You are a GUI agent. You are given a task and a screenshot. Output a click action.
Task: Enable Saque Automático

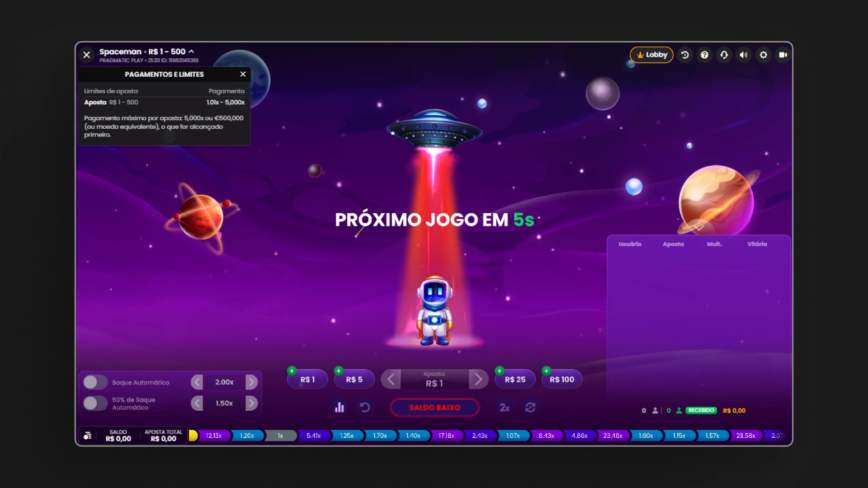[x=95, y=382]
